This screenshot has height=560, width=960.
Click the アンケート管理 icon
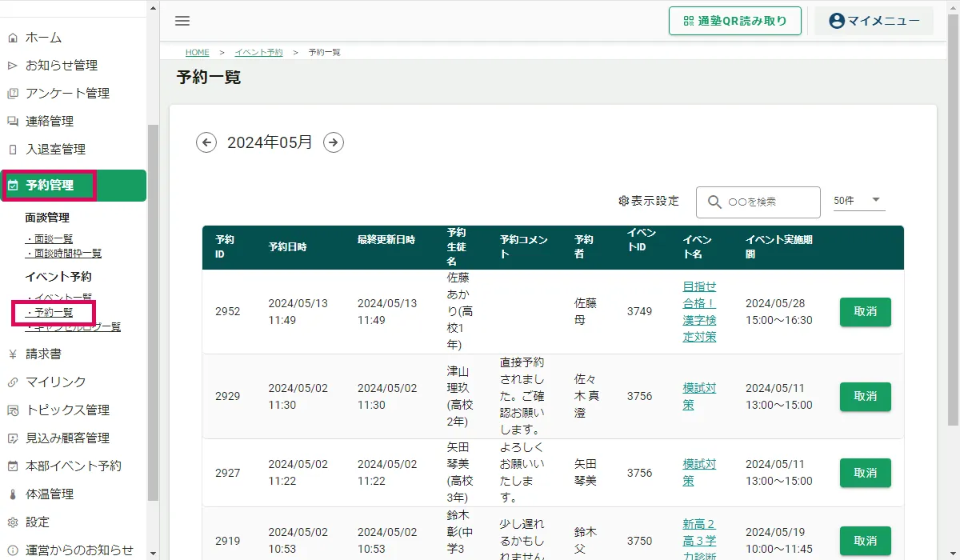point(12,94)
